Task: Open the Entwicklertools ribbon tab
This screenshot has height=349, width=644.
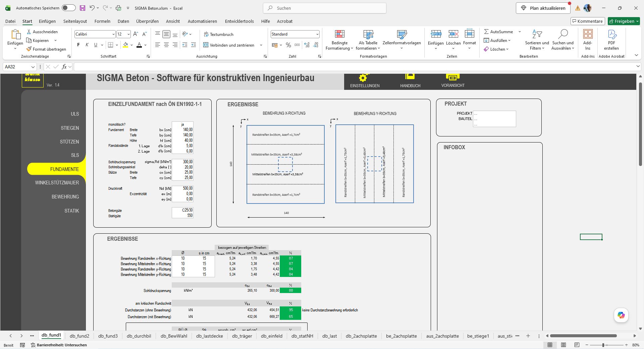Action: pyautogui.click(x=239, y=21)
